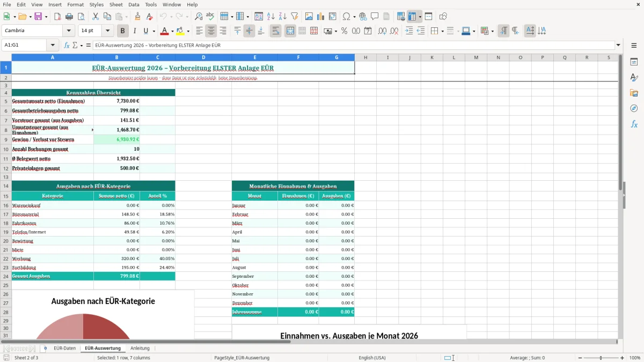The height and width of the screenshot is (362, 644).
Task: Format cell as percent
Action: point(345,31)
